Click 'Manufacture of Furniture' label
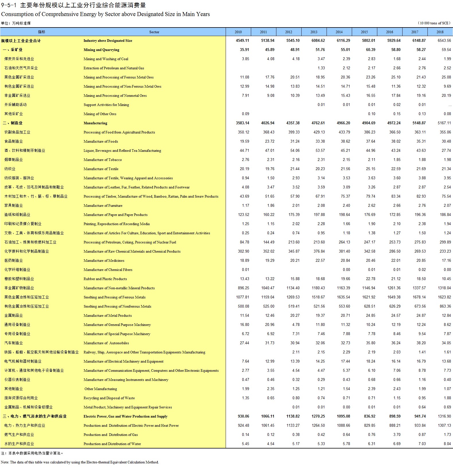 (x=103, y=206)
